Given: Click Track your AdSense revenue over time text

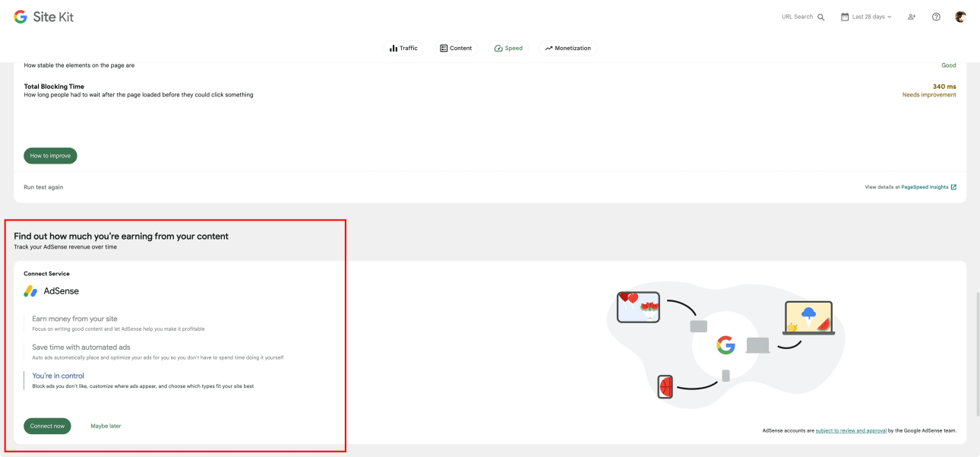Looking at the screenshot, I should 65,247.
